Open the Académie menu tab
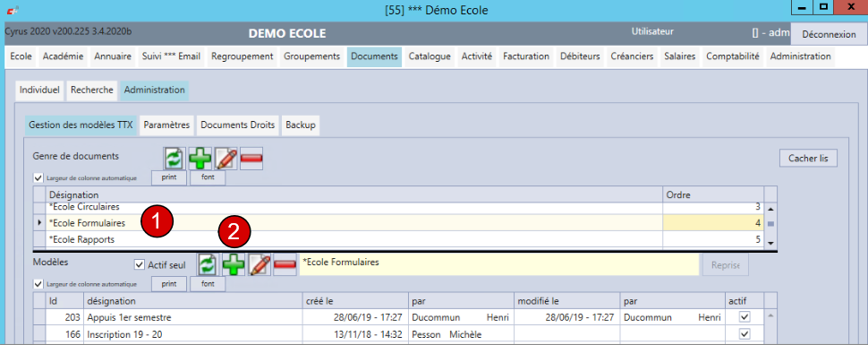This screenshot has width=868, height=345. [x=64, y=56]
